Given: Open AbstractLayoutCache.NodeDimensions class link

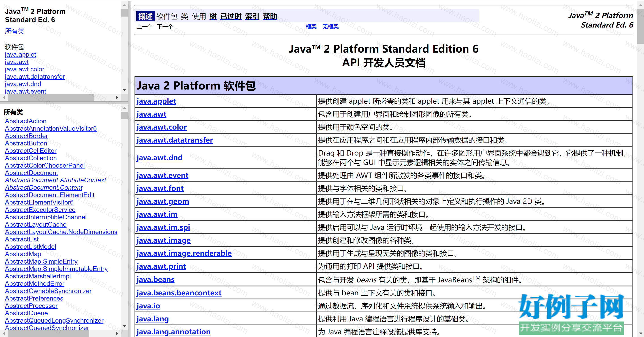Looking at the screenshot, I should click(x=61, y=232).
